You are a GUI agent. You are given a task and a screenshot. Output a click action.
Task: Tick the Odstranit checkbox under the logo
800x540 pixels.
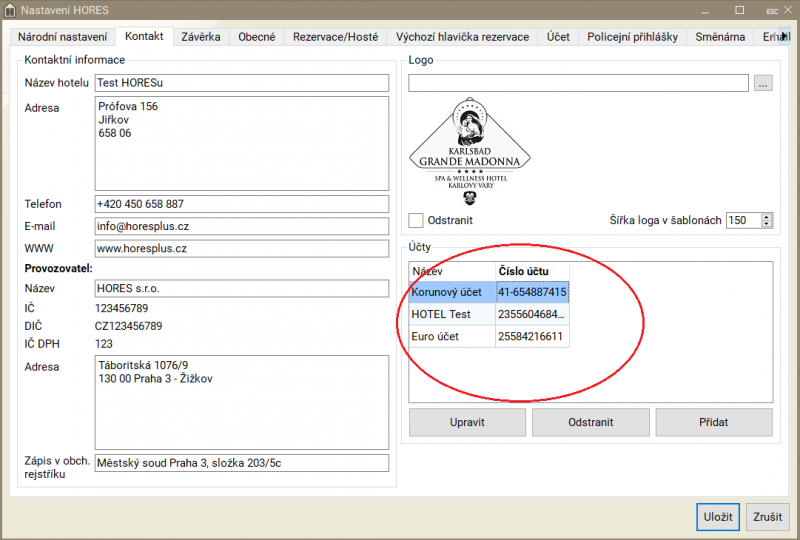(416, 220)
